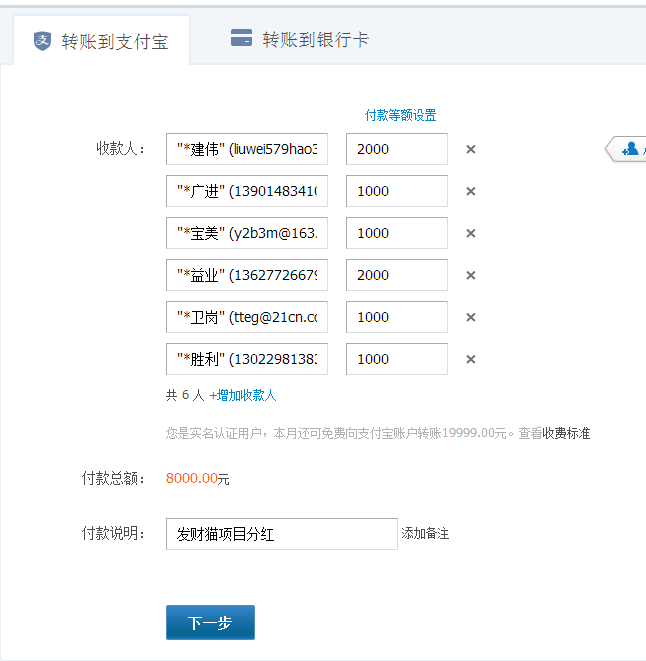Delete the *广进 recipient with X icon

pyautogui.click(x=471, y=192)
